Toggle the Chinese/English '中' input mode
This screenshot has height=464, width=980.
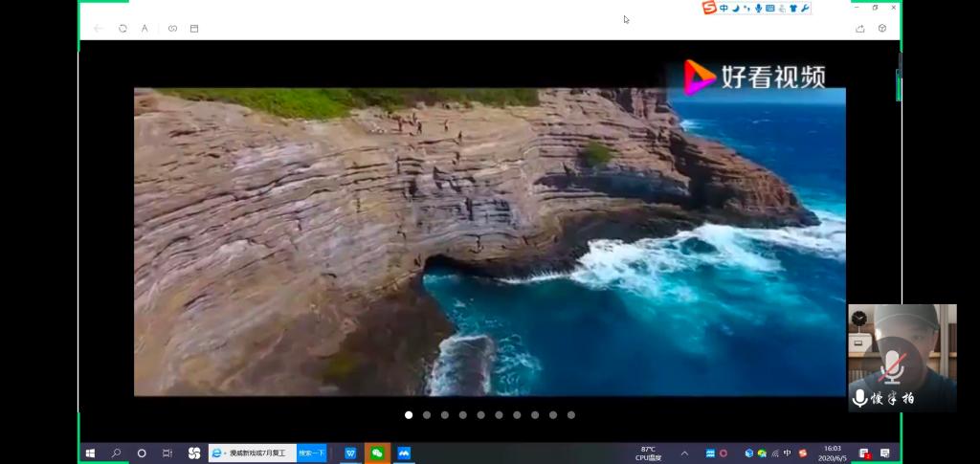724,8
